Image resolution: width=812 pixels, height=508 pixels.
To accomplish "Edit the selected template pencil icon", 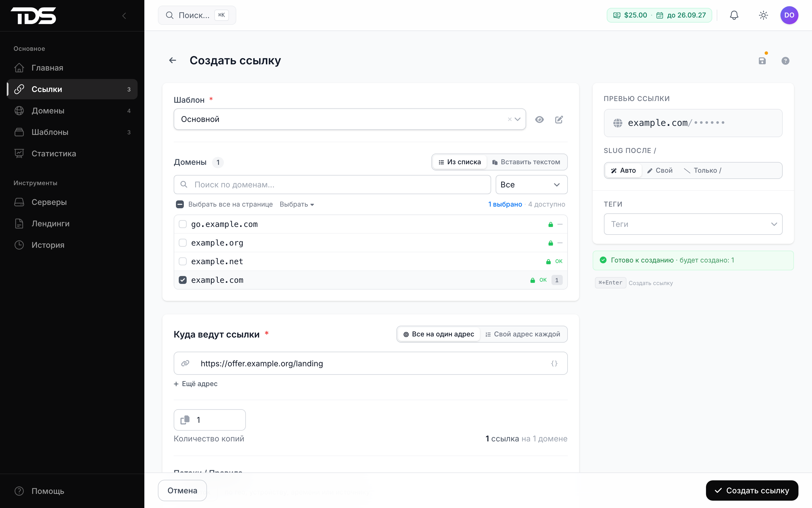I will (x=559, y=120).
